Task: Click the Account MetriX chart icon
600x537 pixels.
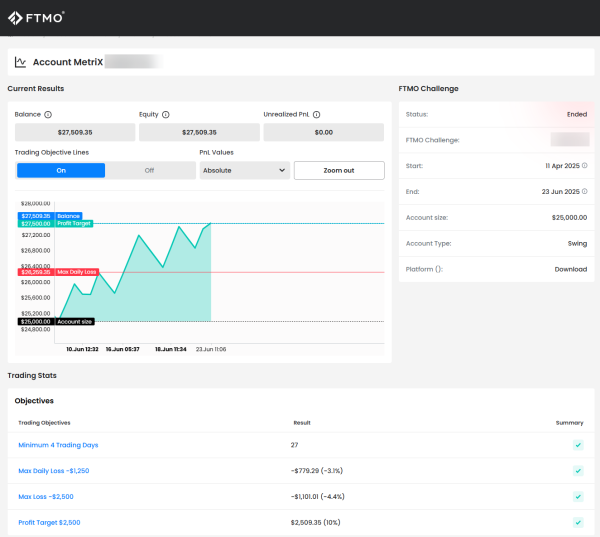Action: click(20, 62)
